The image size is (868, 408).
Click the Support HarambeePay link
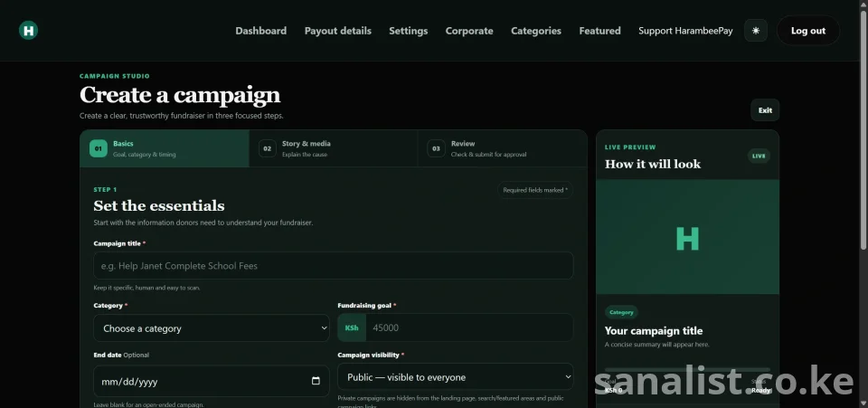tap(685, 31)
